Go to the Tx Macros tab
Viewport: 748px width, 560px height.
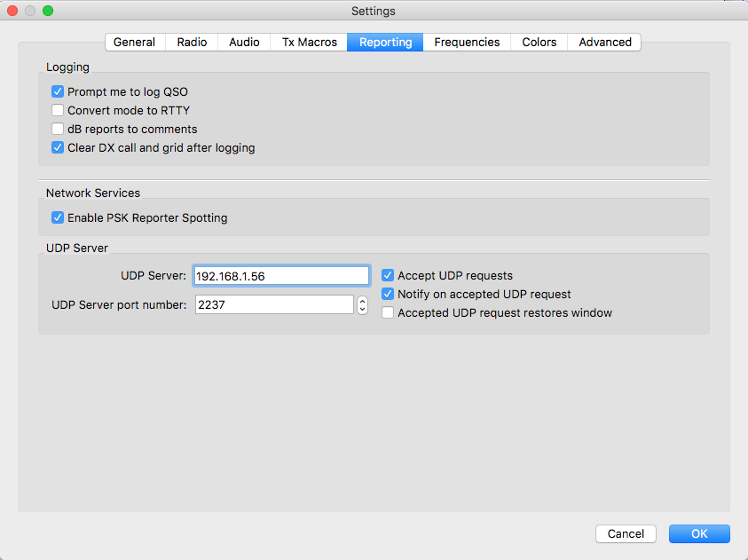[309, 42]
